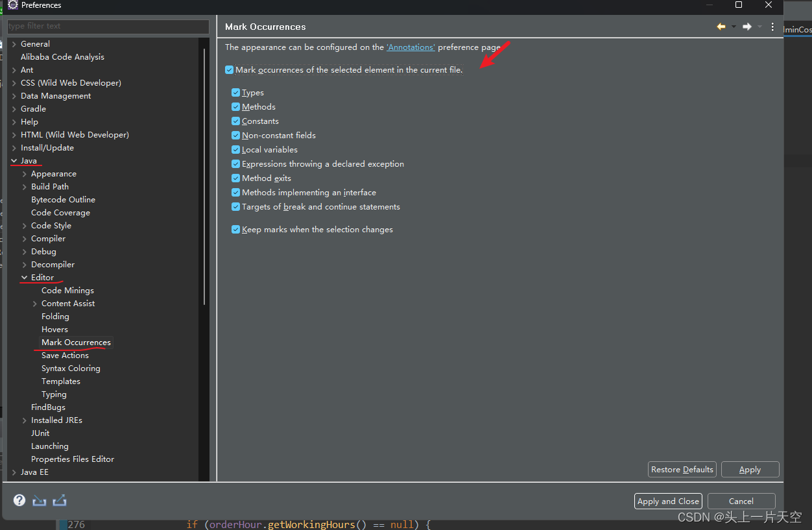Expand CSS (Wild Web Developer) node

pos(14,83)
